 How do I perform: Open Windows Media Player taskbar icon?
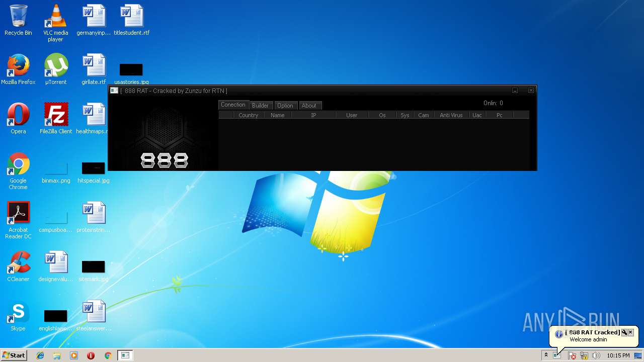pos(74,355)
